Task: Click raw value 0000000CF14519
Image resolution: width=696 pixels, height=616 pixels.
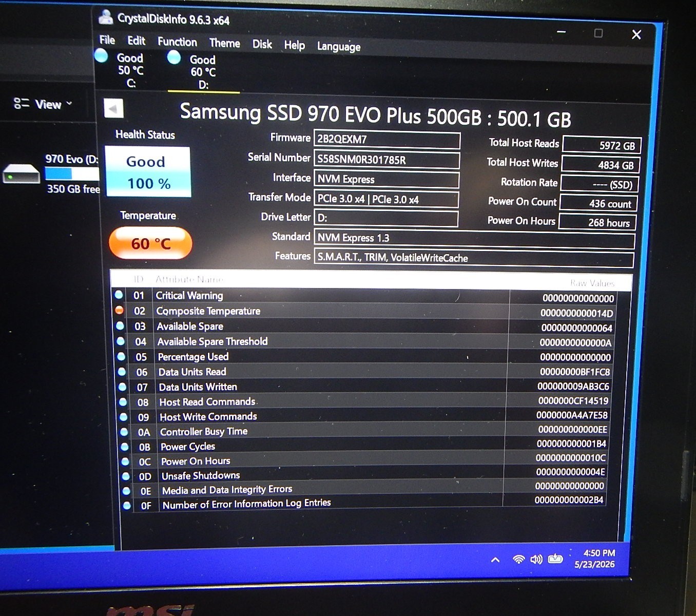Action: (573, 400)
